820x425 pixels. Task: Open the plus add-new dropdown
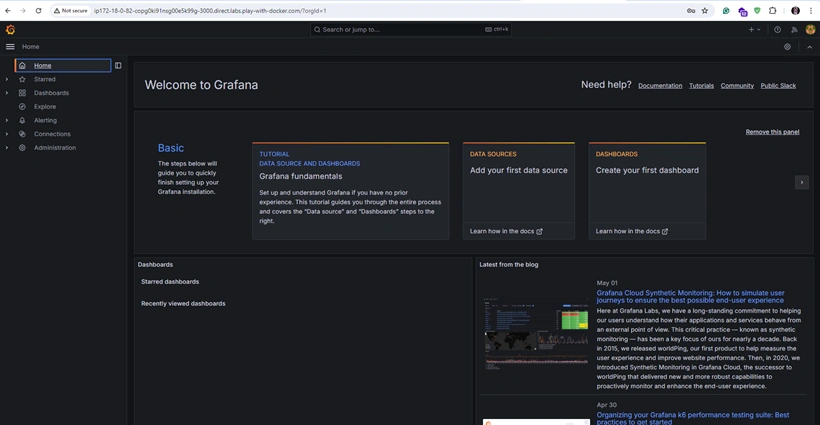click(754, 30)
